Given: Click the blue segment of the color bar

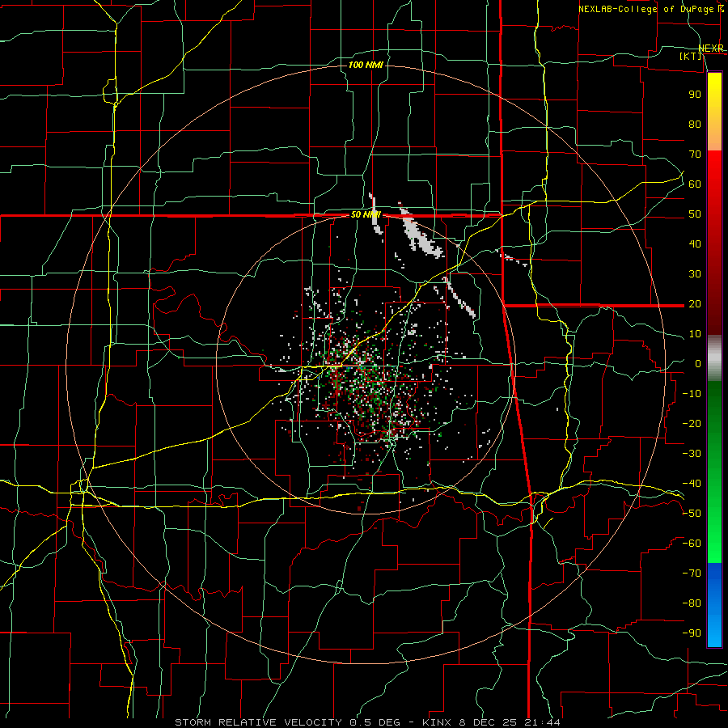Looking at the screenshot, I should (714, 604).
